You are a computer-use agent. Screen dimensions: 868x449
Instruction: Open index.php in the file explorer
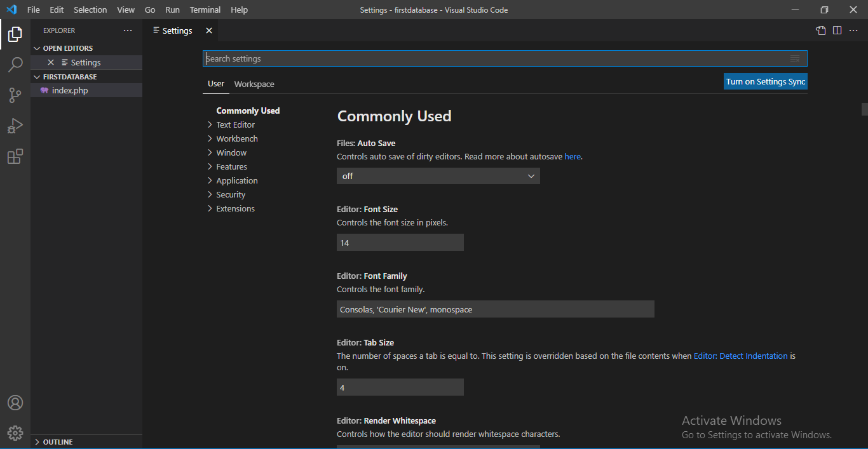70,91
